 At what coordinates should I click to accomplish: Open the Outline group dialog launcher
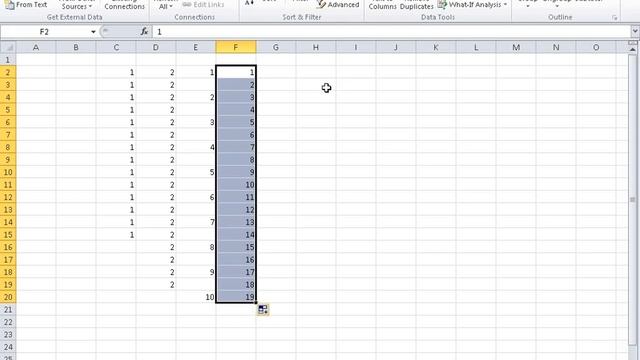(614, 18)
